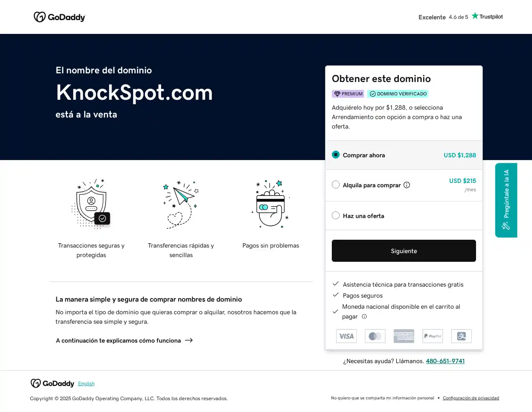Click the PayPal payment icon
The height and width of the screenshot is (412, 532).
point(433,336)
